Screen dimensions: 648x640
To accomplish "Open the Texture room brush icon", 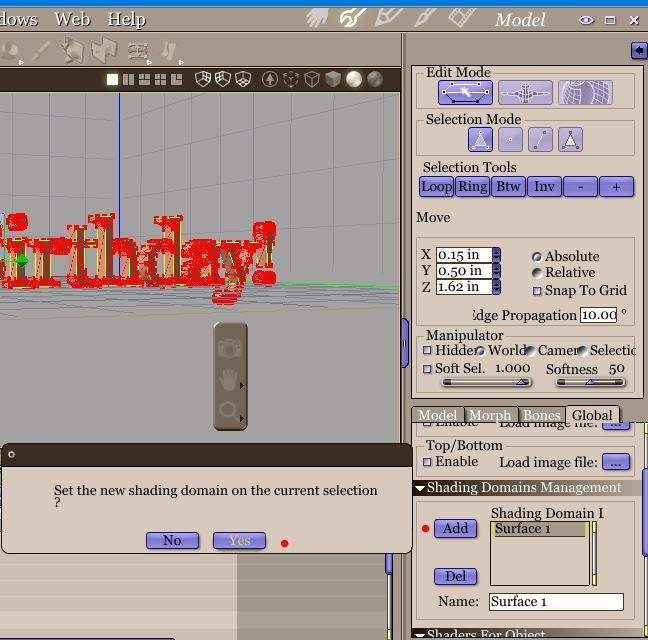I will pyautogui.click(x=424, y=18).
